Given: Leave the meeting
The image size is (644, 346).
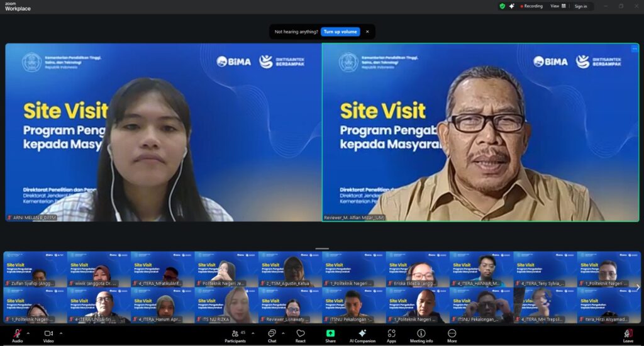Looking at the screenshot, I should [x=627, y=333].
